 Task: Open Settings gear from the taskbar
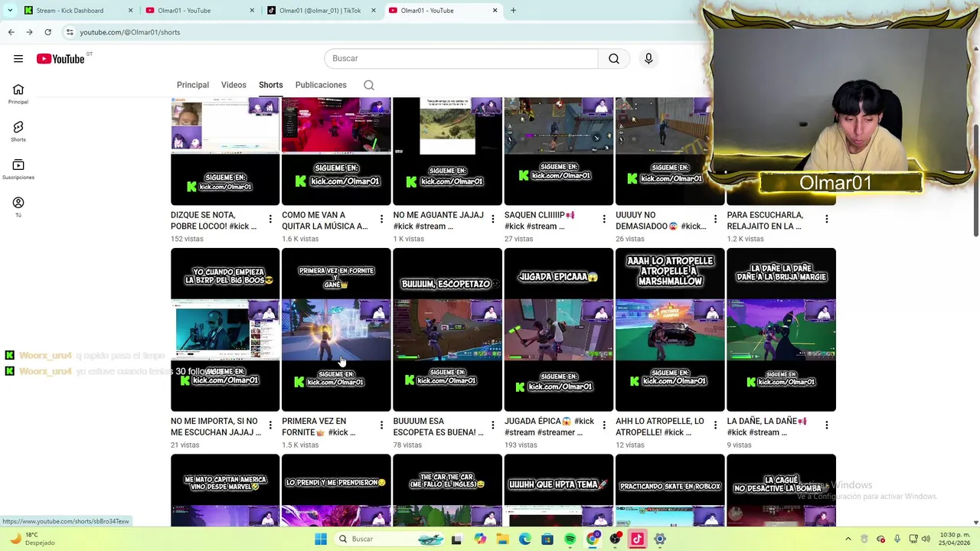(660, 539)
